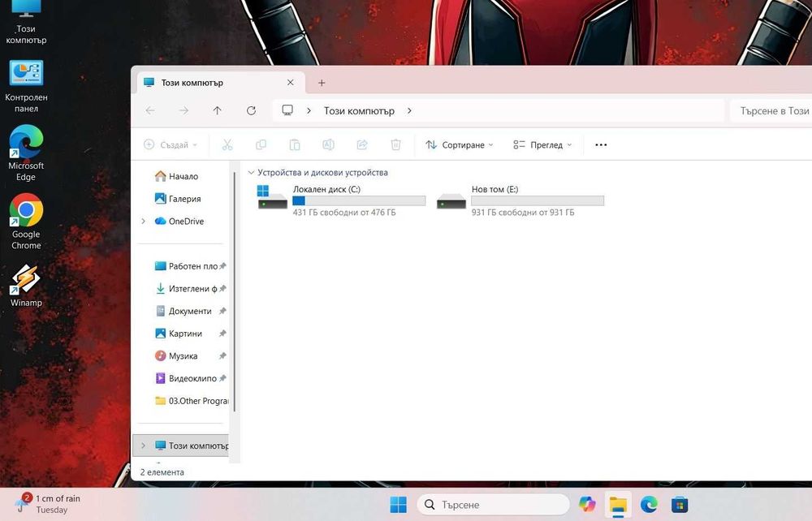Go back with the Back arrow
Viewport: 812px width, 521px height.
[150, 110]
